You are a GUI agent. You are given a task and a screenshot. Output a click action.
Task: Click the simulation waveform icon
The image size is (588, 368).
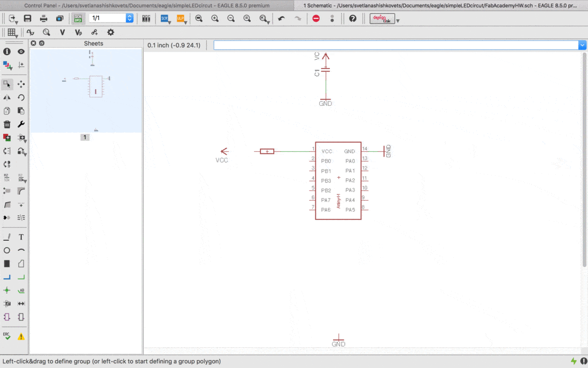[x=30, y=32]
